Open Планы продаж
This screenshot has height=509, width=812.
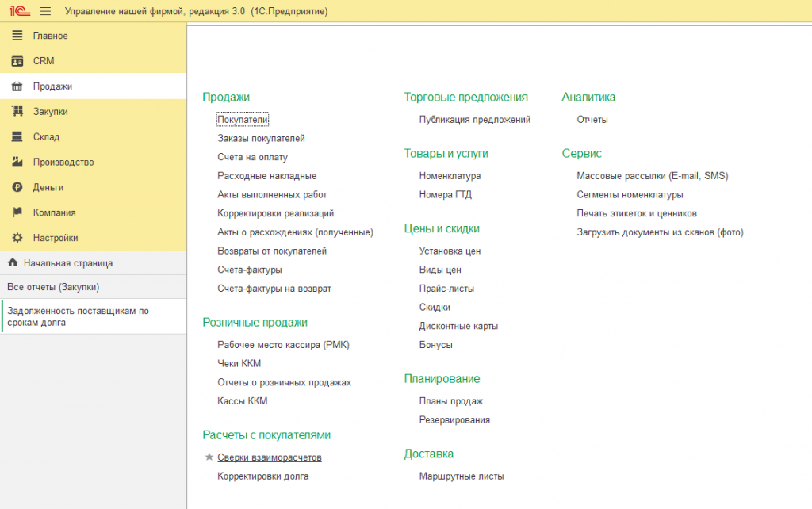[451, 401]
